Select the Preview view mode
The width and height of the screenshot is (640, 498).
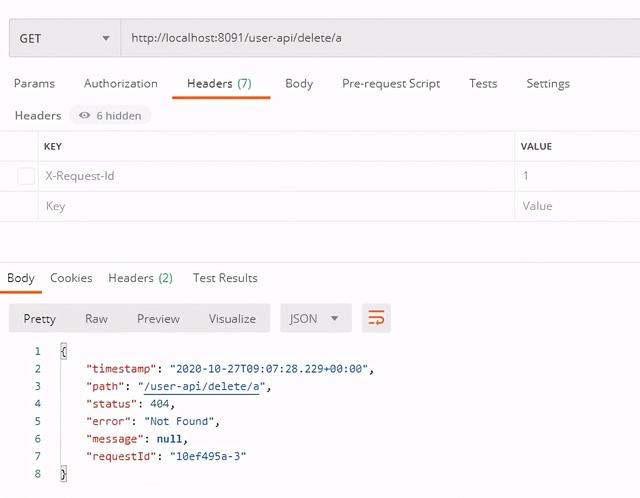coord(158,319)
